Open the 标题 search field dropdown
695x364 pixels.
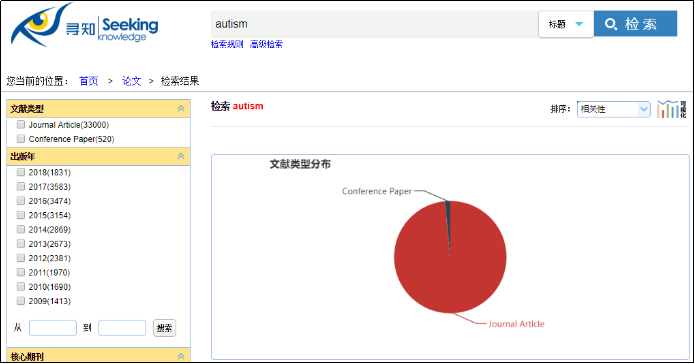(566, 24)
